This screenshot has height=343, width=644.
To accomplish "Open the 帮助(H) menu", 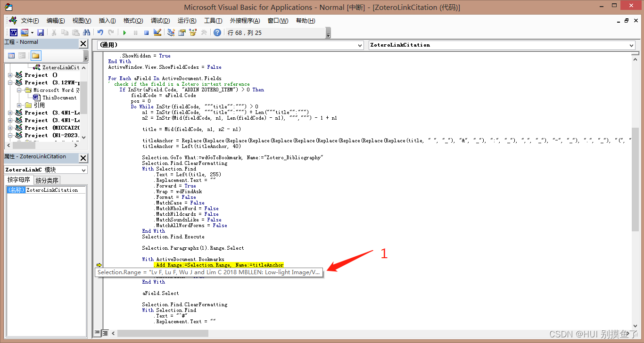I will (x=305, y=21).
